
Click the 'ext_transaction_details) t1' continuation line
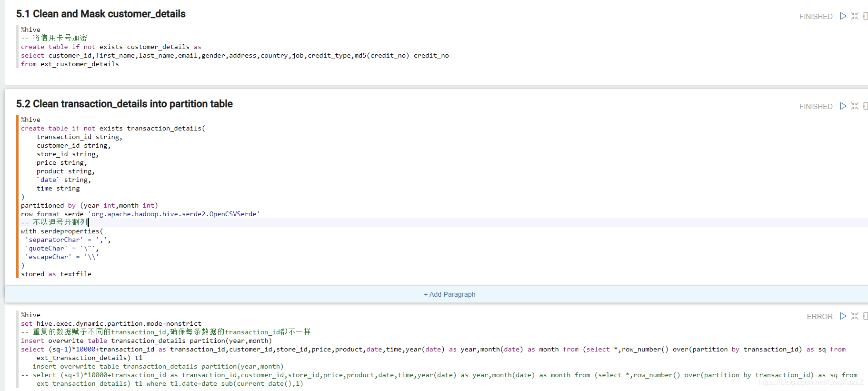click(x=90, y=358)
